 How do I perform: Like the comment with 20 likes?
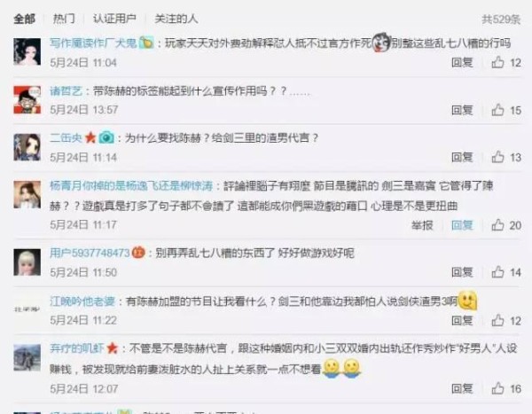[497, 225]
